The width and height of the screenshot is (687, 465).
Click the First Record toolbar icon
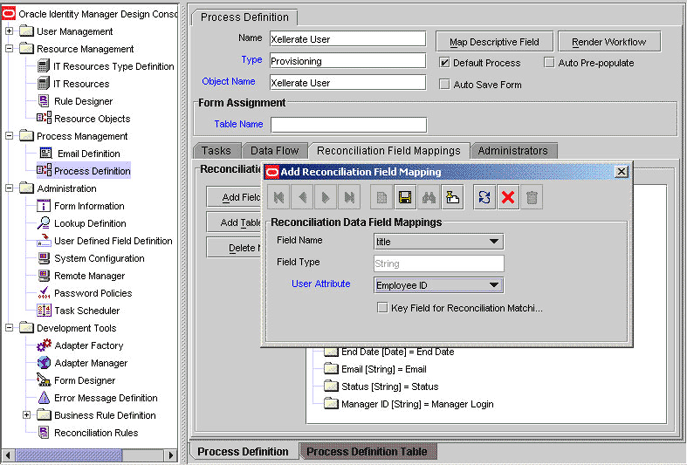pos(279,198)
